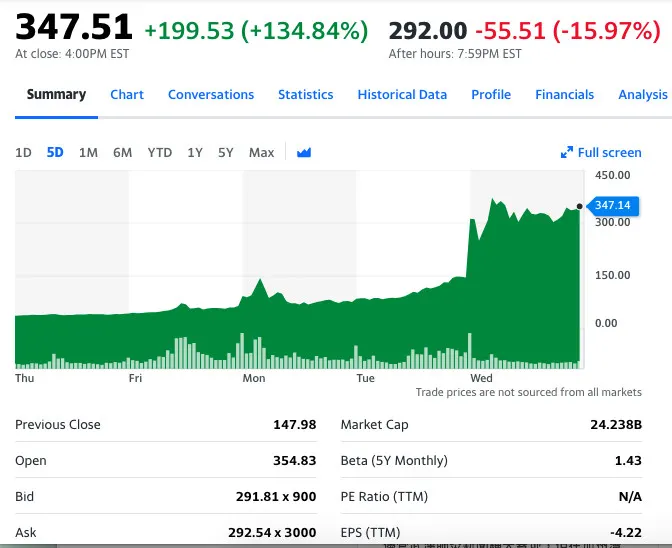Click the Wed label on chart axis
The image size is (672, 548).
tap(481, 379)
